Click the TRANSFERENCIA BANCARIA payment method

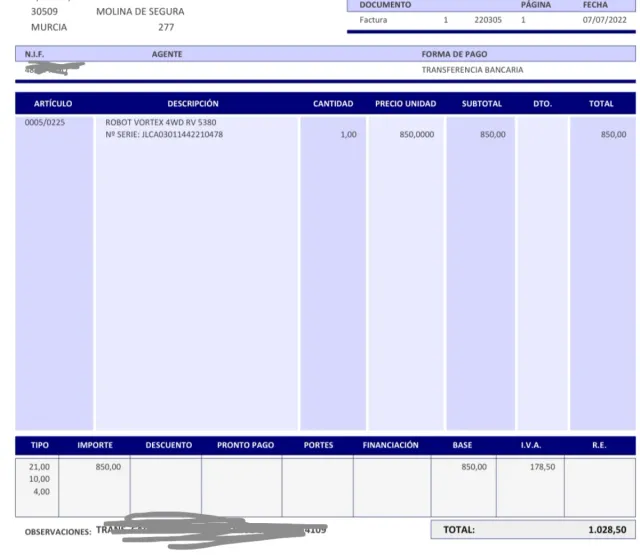[x=472, y=70]
